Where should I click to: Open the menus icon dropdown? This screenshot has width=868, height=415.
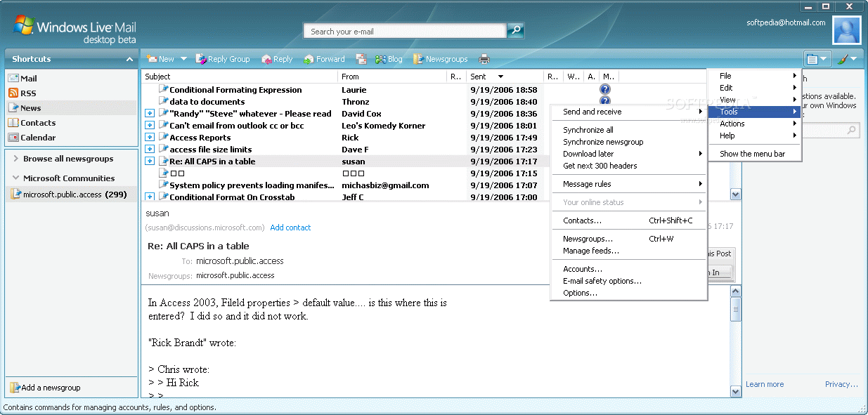[817, 59]
